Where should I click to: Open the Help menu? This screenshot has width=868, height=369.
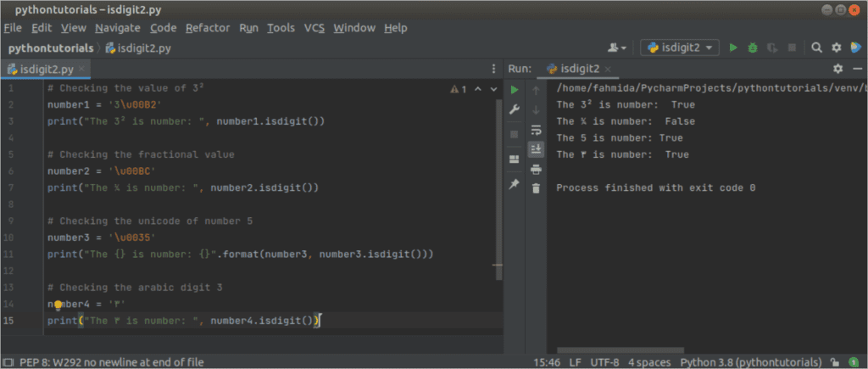tap(396, 28)
